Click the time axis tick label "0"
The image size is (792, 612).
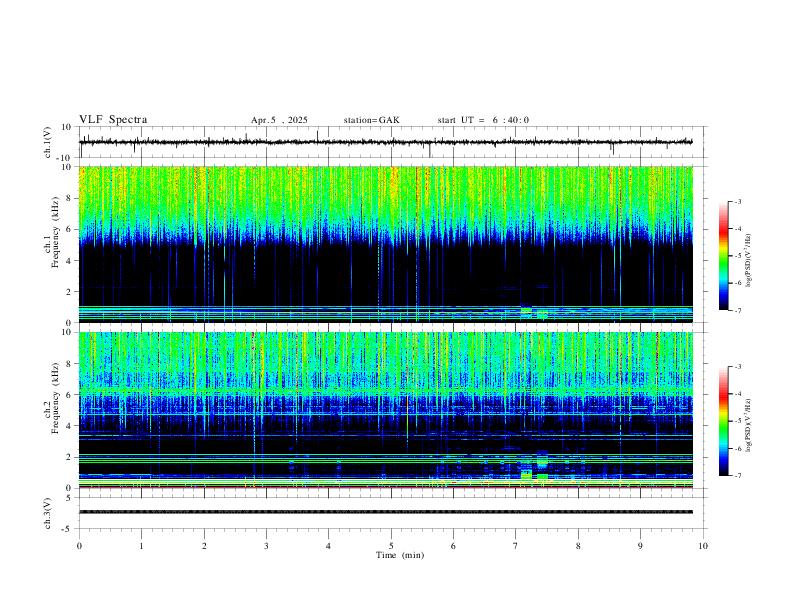(x=79, y=546)
